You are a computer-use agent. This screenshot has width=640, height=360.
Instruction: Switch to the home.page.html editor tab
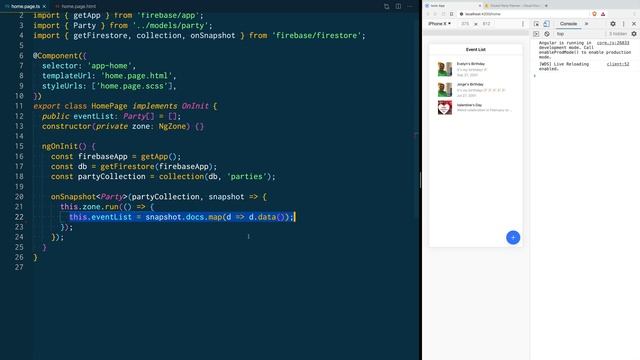[x=76, y=6]
